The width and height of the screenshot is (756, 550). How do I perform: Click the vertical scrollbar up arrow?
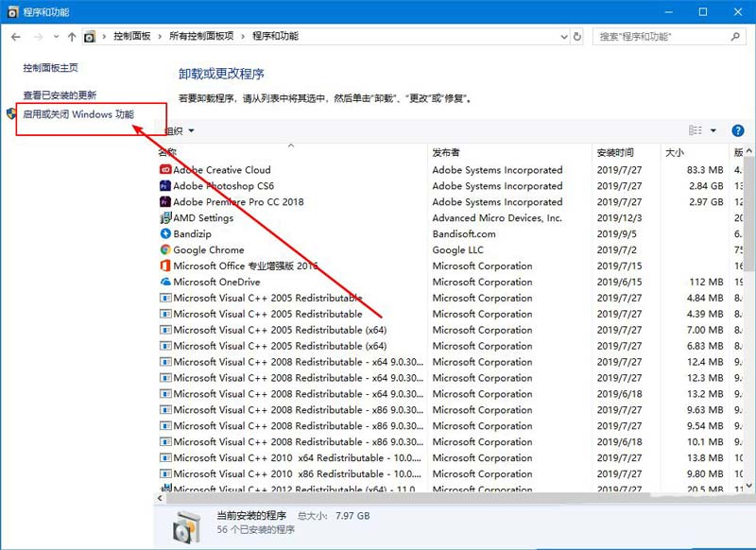coord(748,151)
